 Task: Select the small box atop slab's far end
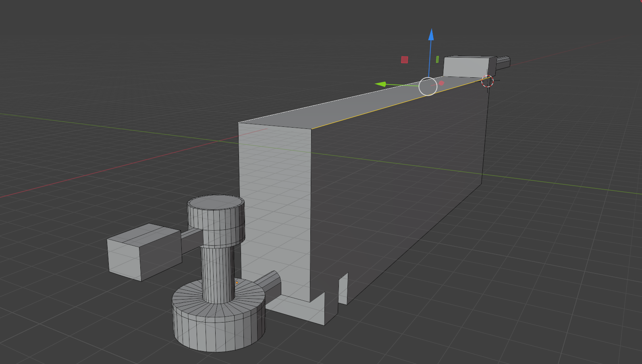[x=467, y=66]
